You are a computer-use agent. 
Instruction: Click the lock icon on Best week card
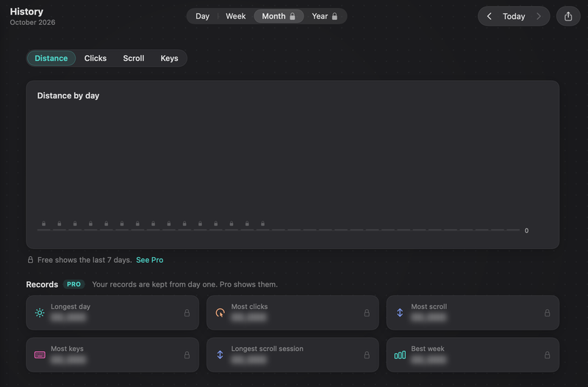point(547,355)
